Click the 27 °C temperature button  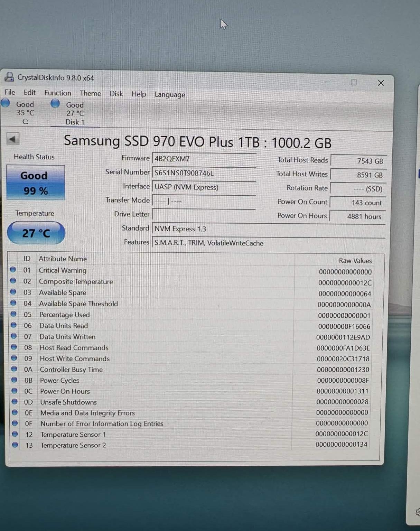point(36,233)
